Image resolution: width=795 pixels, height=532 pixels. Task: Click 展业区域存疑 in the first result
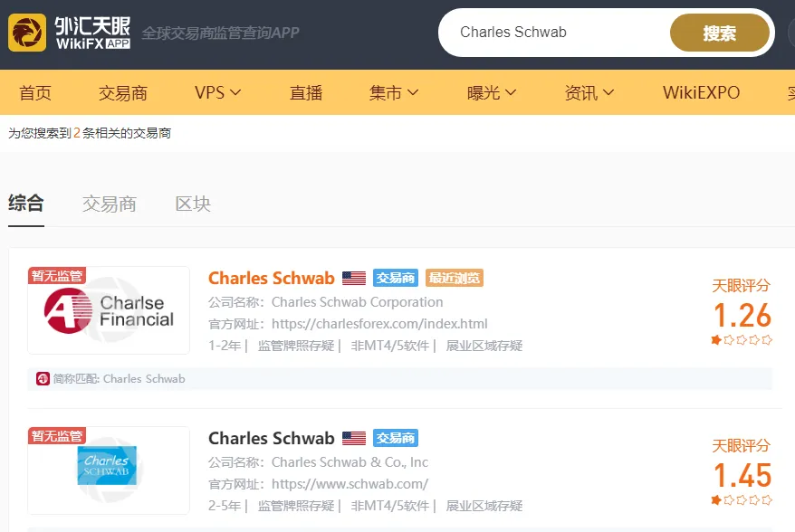point(484,346)
